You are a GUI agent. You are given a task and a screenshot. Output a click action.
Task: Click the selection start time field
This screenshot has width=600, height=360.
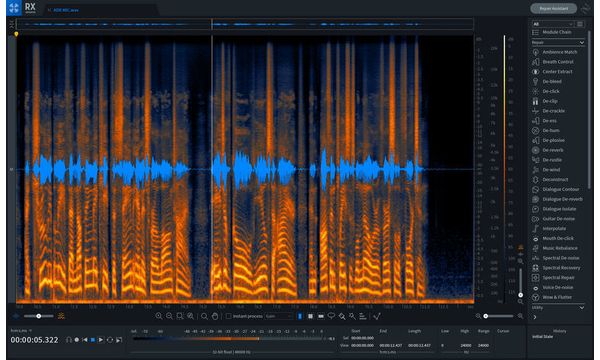click(362, 338)
